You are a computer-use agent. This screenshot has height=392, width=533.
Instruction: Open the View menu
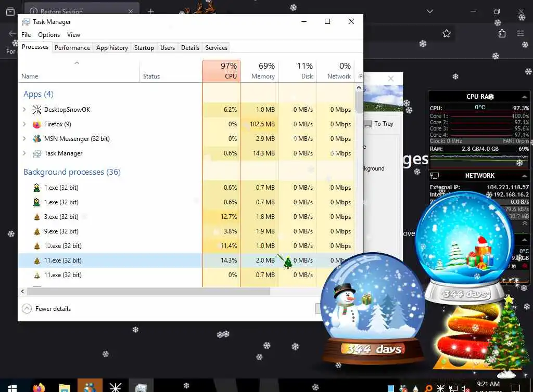[73, 35]
